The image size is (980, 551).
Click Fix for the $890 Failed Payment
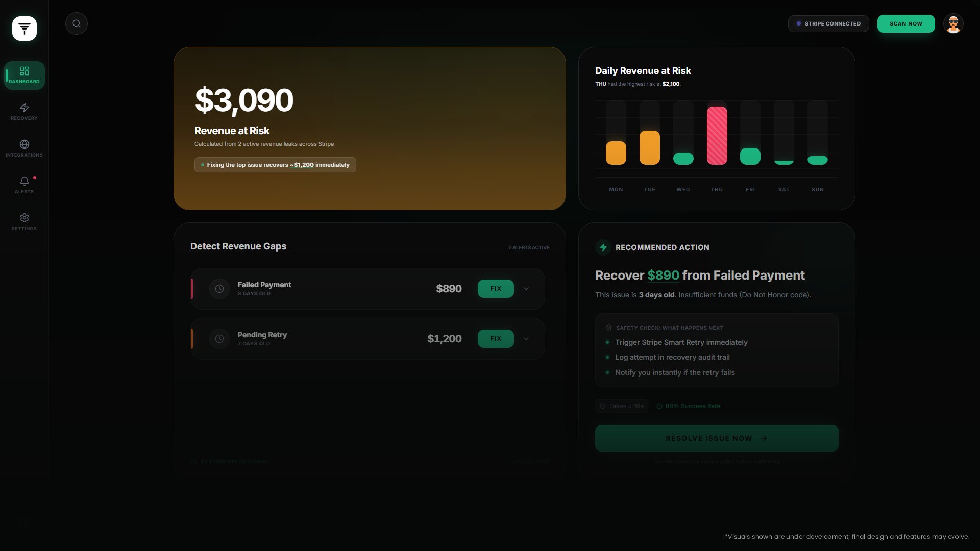(496, 289)
